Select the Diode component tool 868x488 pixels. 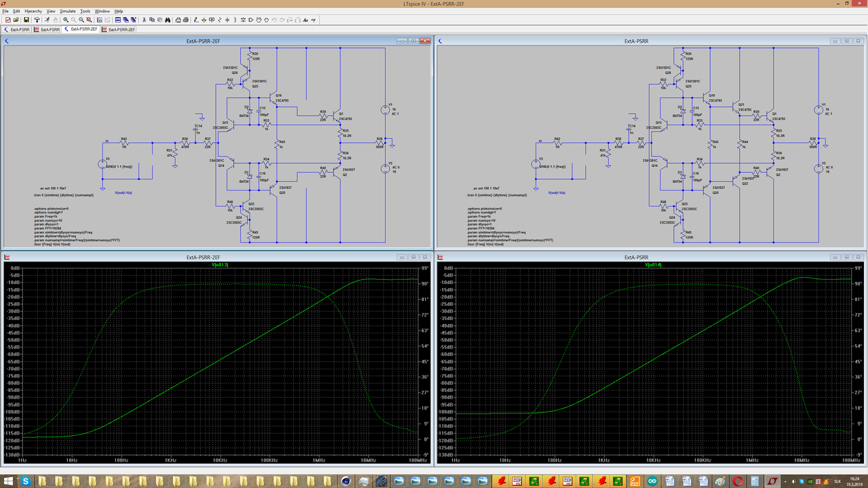[x=243, y=20]
